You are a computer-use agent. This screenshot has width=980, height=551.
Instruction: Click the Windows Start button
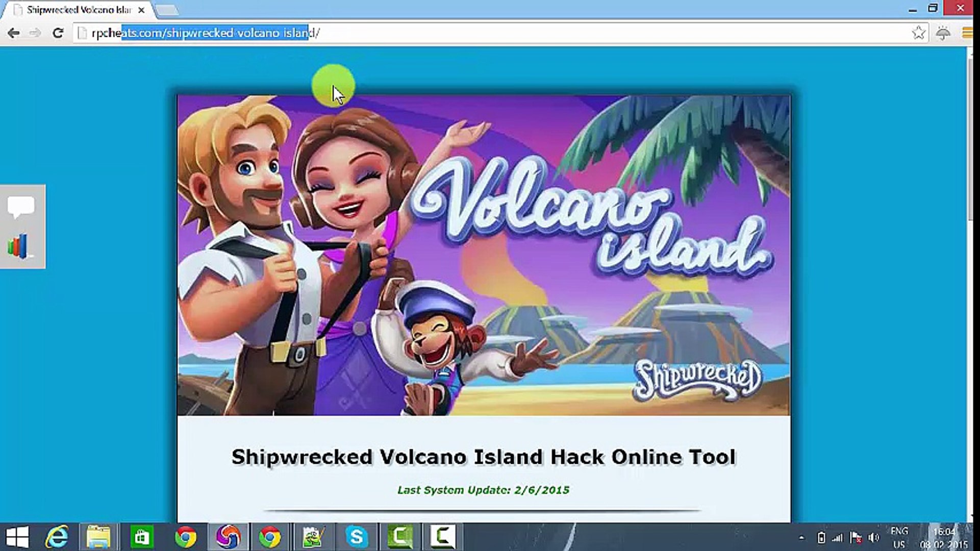click(17, 537)
